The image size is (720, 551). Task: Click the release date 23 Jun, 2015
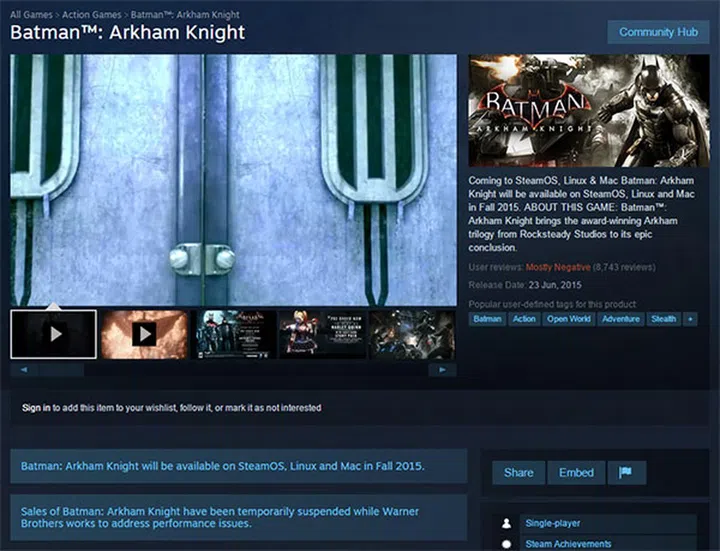tap(555, 285)
